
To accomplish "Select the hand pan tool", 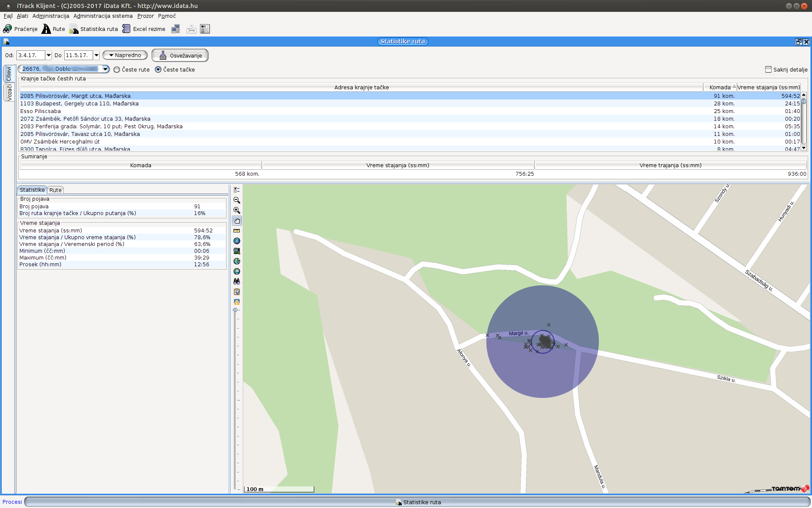I will click(237, 221).
